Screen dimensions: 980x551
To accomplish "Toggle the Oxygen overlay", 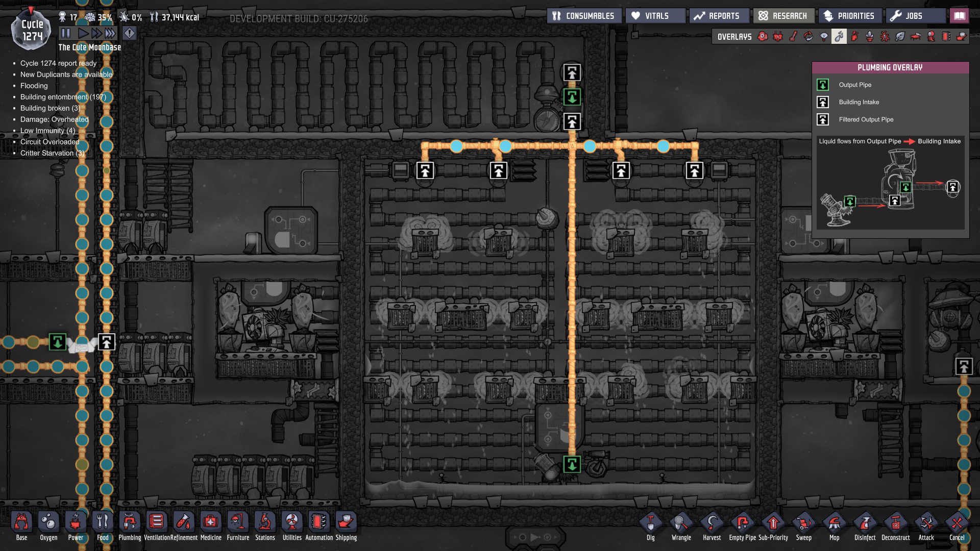I will pos(763,37).
